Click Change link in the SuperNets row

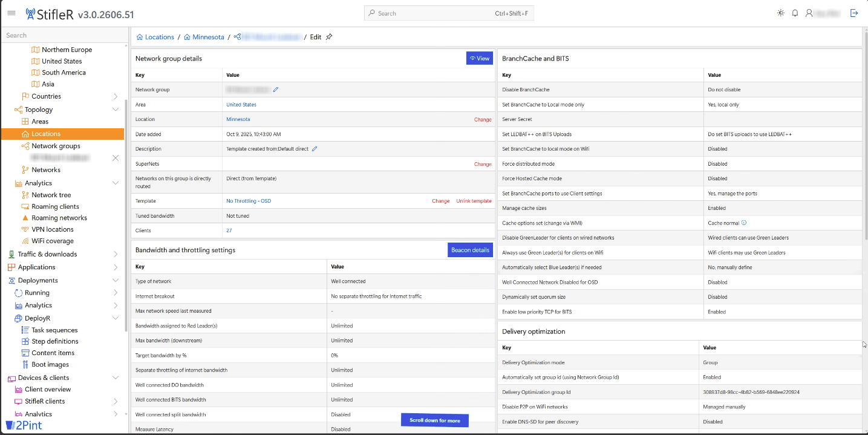point(483,164)
